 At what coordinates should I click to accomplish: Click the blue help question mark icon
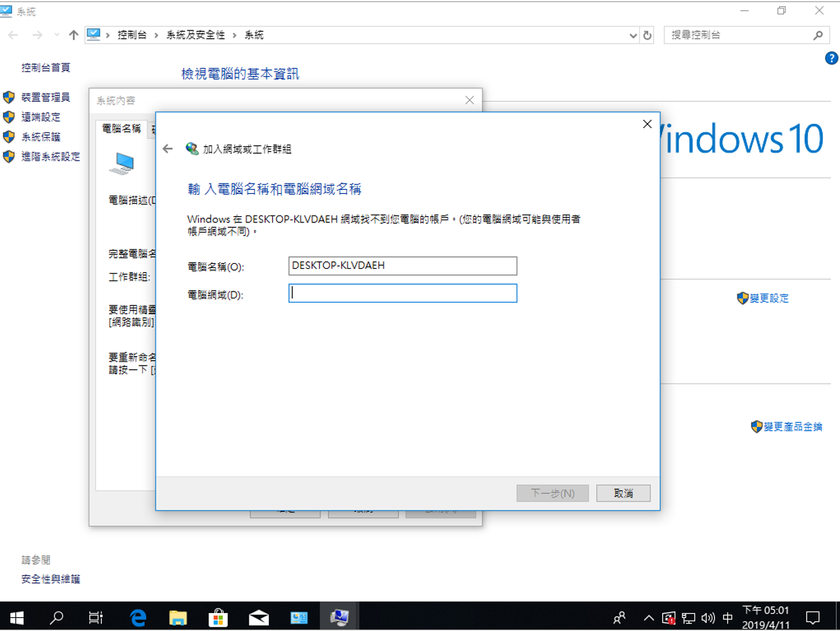pos(832,58)
